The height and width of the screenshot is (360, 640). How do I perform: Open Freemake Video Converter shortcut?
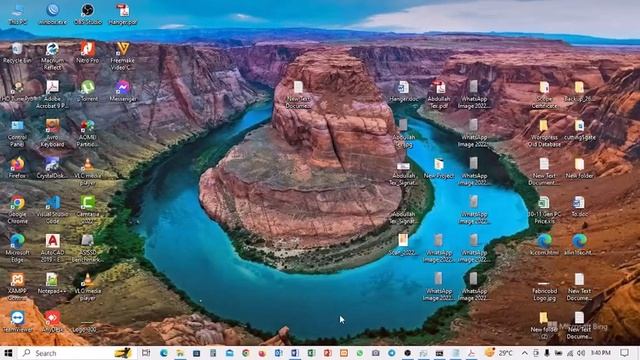coord(123,56)
